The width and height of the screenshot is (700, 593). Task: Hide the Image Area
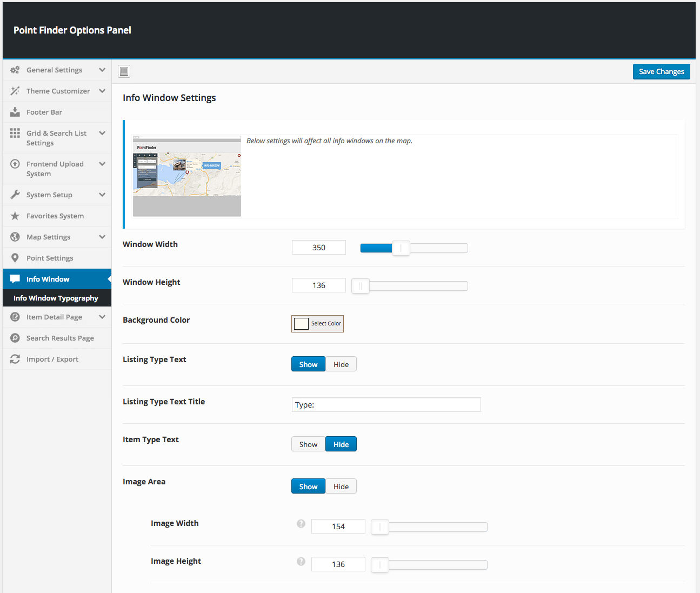(341, 487)
